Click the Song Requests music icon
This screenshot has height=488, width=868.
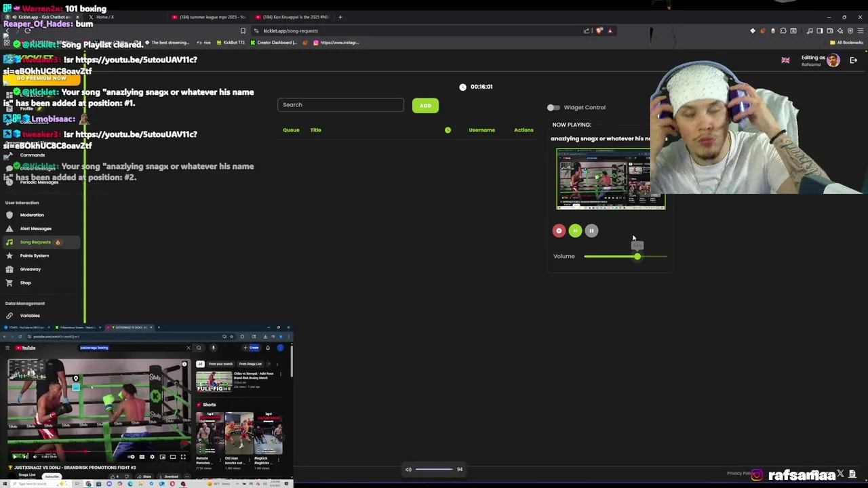pyautogui.click(x=9, y=242)
